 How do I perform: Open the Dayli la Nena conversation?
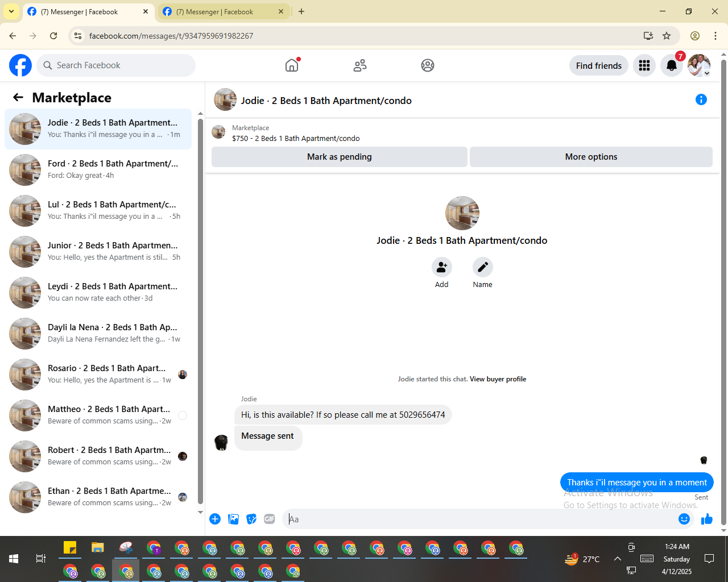click(x=98, y=334)
